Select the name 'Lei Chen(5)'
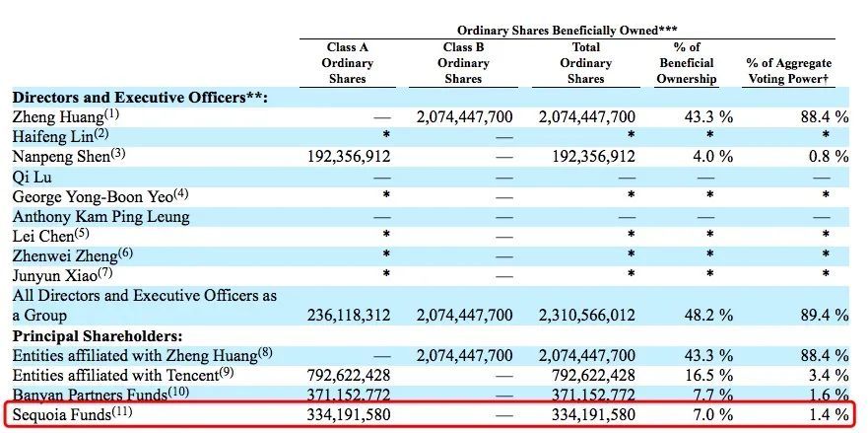 click(51, 236)
